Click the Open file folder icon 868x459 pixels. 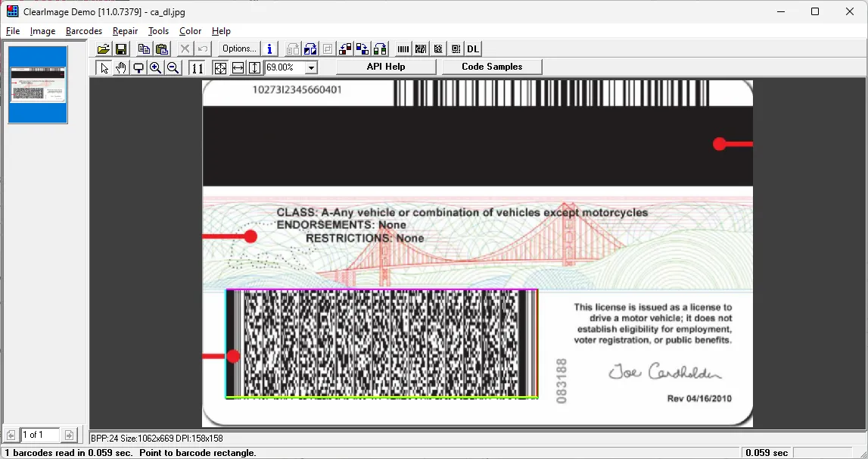coord(104,48)
